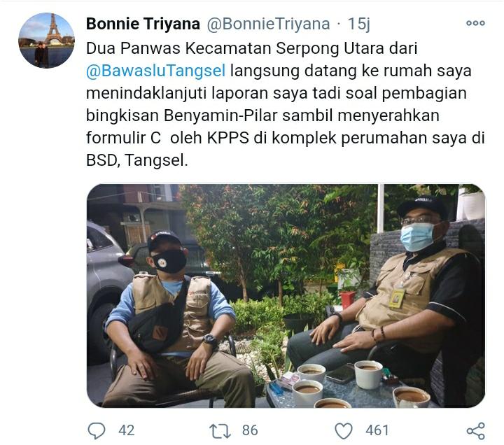Click the first line about Panwas Kecamatan Serpong Utara
This screenshot has width=504, height=445.
click(252, 48)
